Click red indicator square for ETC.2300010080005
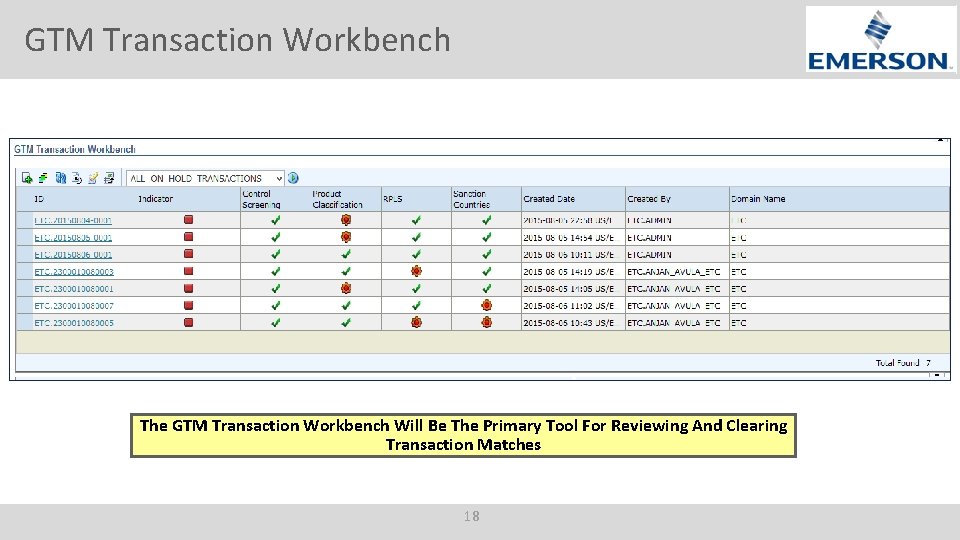 coord(189,323)
